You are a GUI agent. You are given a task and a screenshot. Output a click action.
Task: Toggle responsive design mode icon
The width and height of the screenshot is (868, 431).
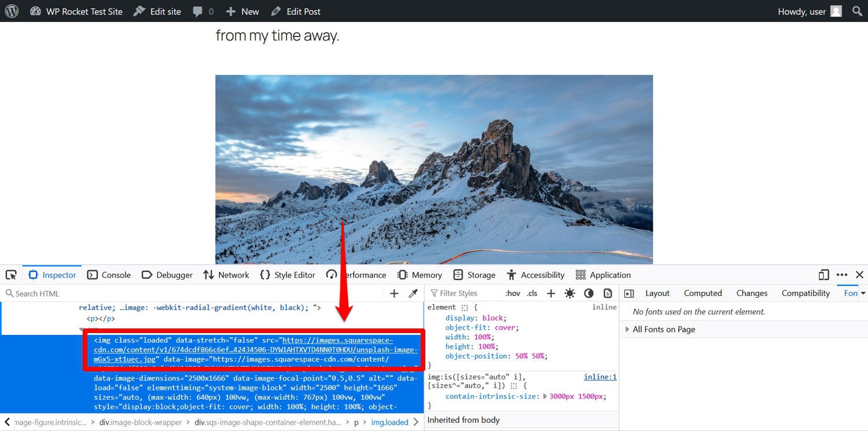coord(824,275)
